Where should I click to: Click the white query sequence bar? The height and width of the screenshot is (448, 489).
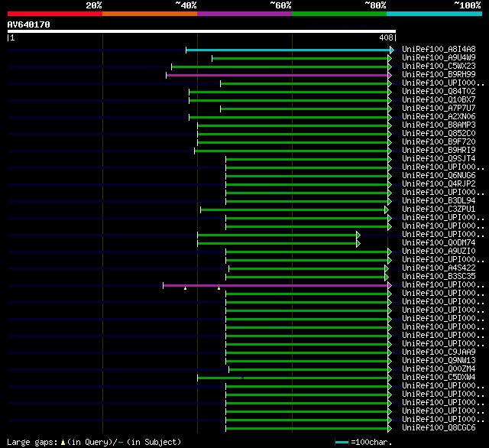tap(202, 31)
